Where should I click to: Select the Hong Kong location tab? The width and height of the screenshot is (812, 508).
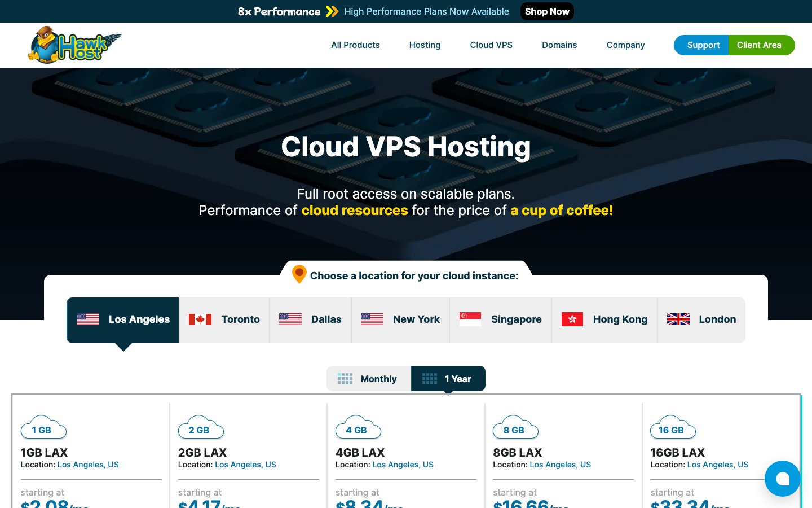click(604, 320)
